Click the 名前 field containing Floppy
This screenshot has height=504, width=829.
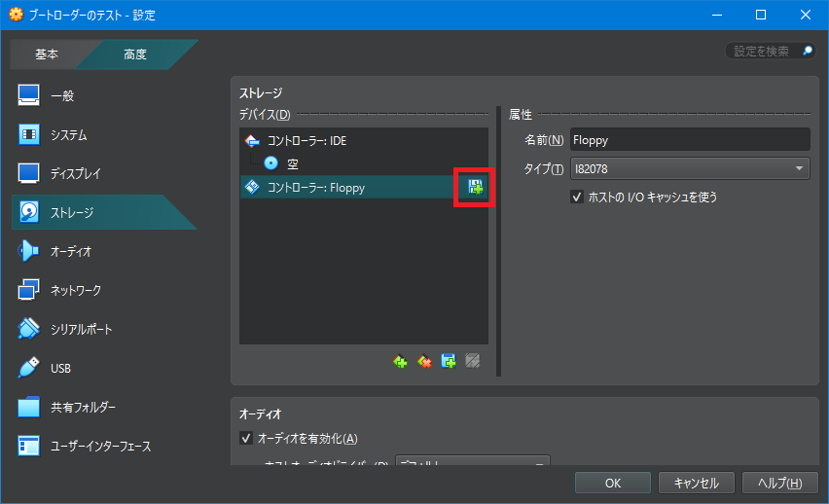[690, 139]
